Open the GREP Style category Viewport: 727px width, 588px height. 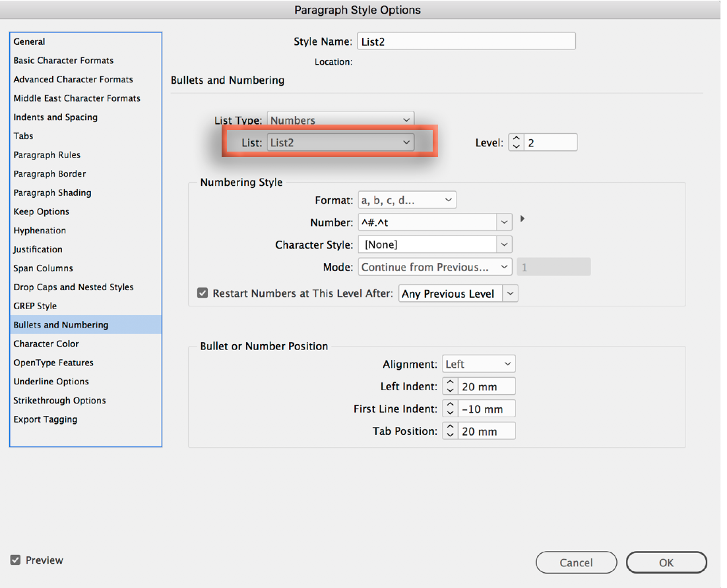pyautogui.click(x=35, y=306)
